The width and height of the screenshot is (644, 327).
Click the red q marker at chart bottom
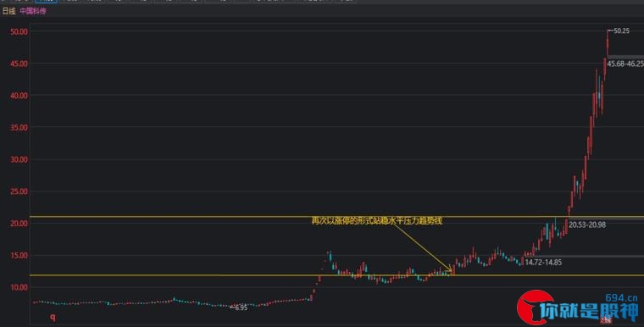[53, 317]
